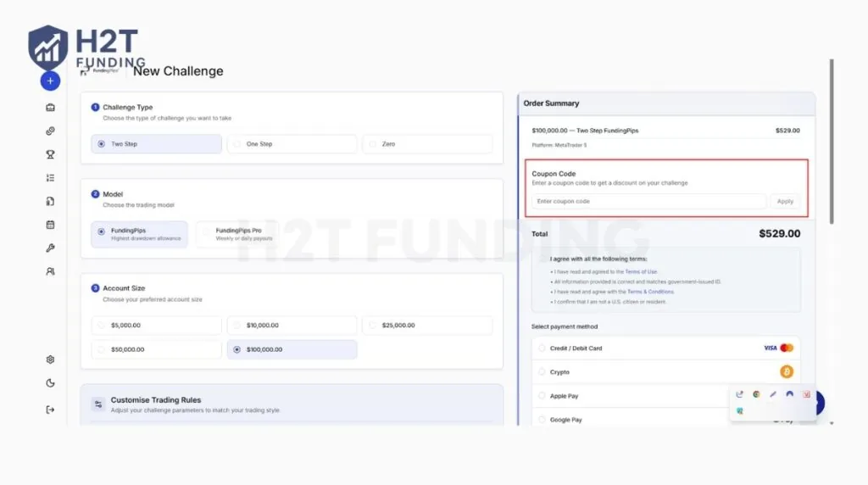Image resolution: width=868 pixels, height=485 pixels.
Task: Open the calendar icon in sidebar
Action: point(50,225)
